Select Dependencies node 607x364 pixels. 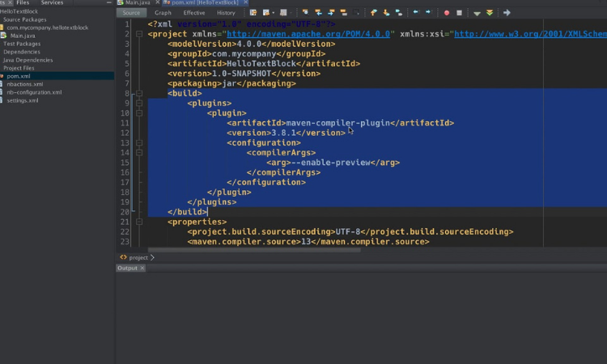click(x=22, y=52)
